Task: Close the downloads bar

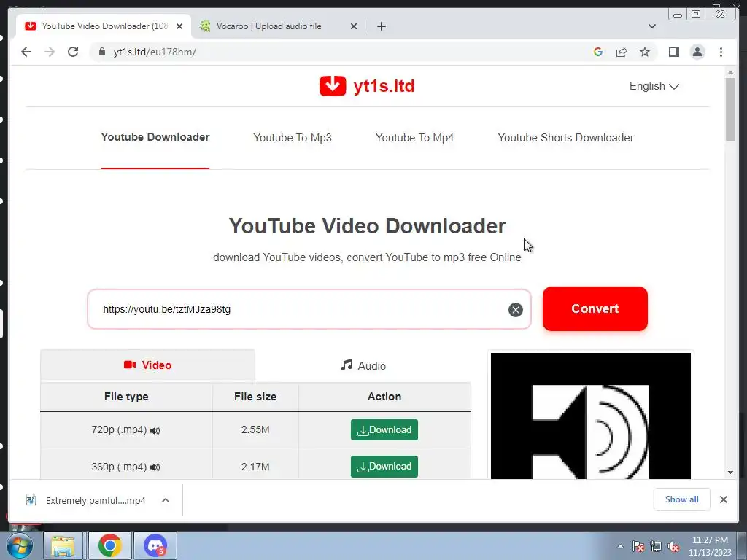Action: (x=723, y=499)
